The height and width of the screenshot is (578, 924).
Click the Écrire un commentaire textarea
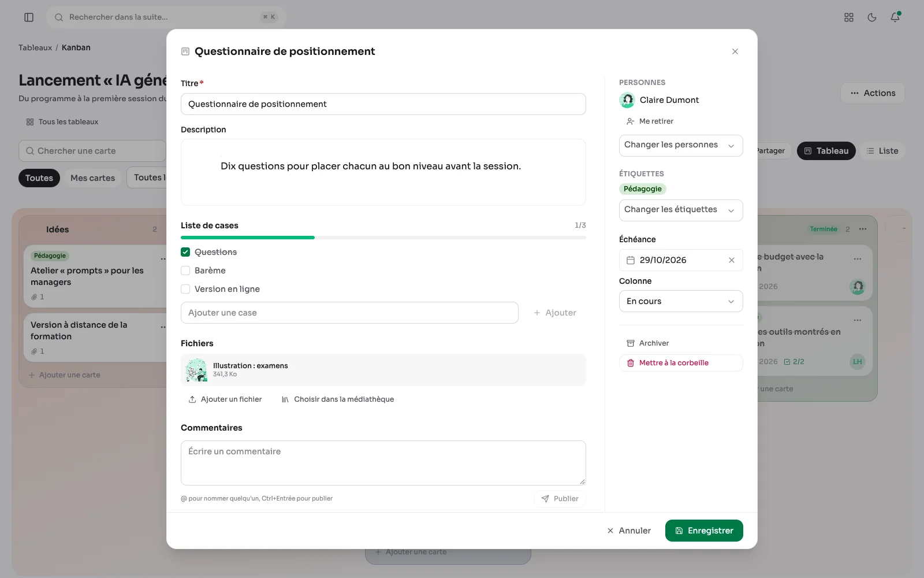[x=383, y=463]
